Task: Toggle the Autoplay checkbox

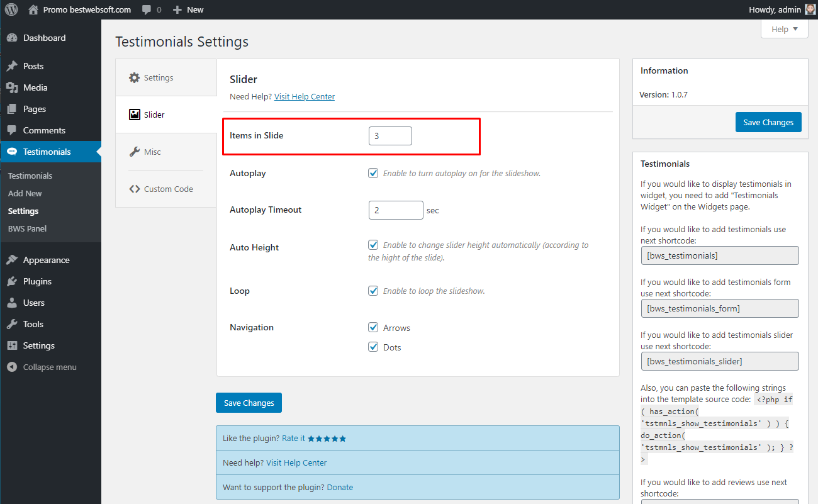Action: coord(373,173)
